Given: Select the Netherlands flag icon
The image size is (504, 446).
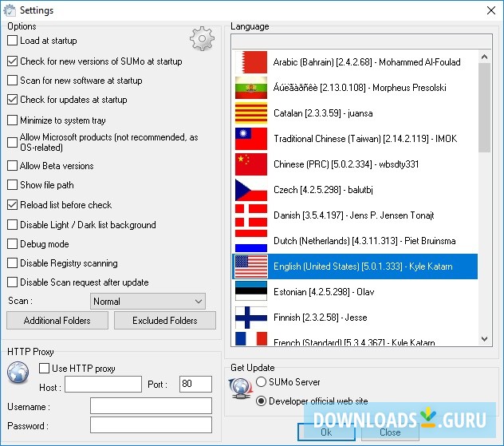Looking at the screenshot, I should 251,241.
